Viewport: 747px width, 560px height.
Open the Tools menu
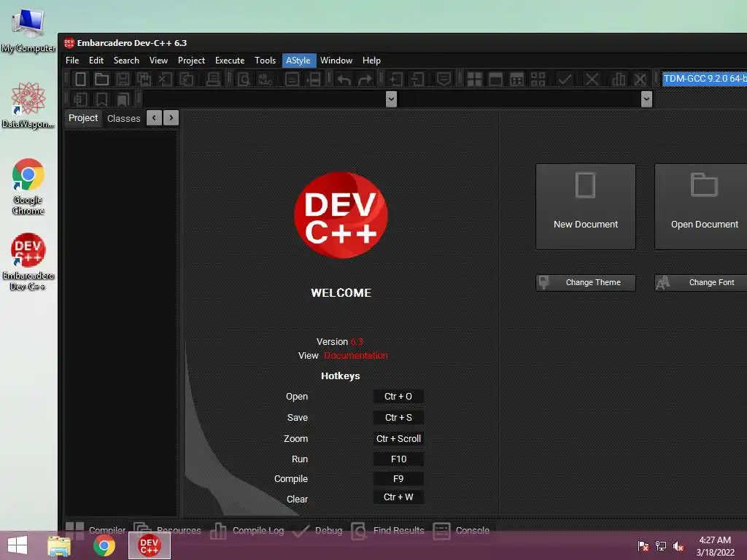tap(265, 61)
